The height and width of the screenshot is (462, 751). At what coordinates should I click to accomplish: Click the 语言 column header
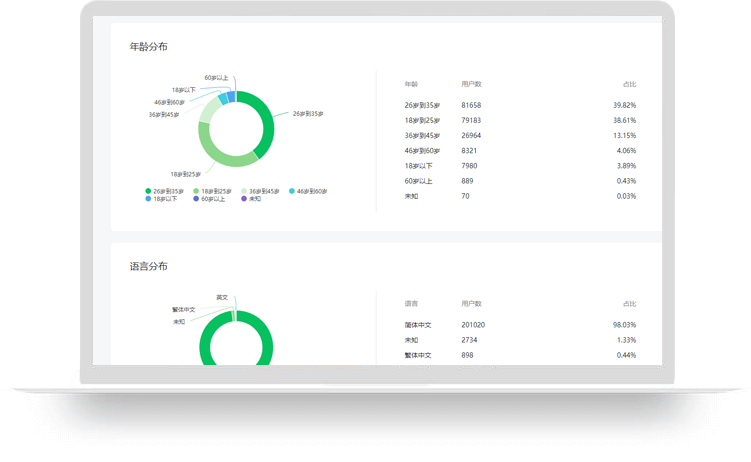click(411, 304)
